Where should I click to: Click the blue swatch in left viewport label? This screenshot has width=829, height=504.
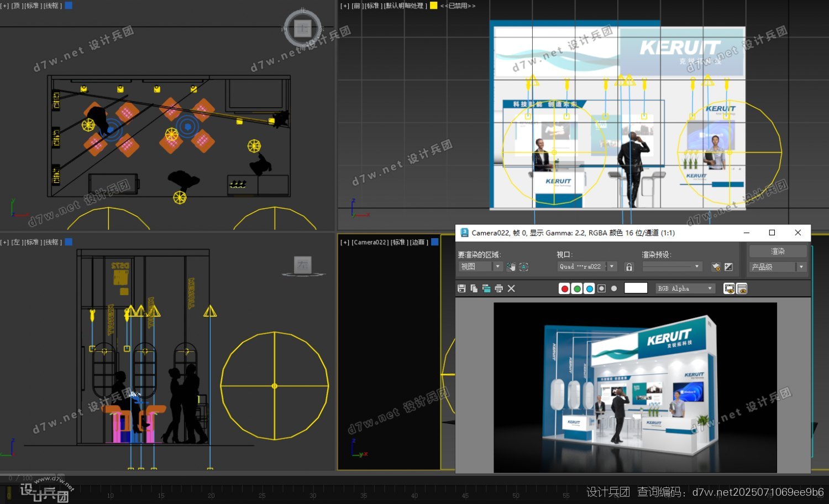(x=69, y=242)
